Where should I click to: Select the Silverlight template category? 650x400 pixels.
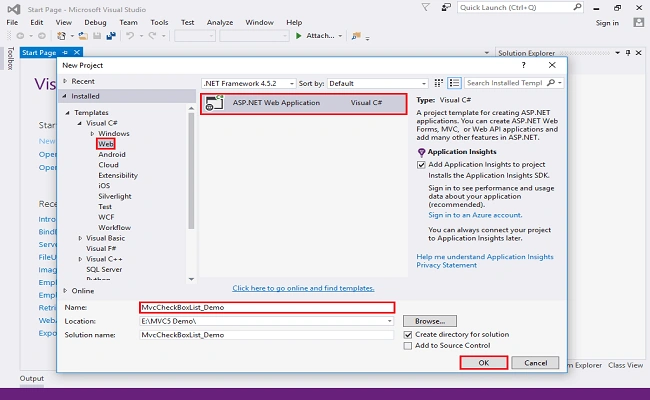(115, 196)
